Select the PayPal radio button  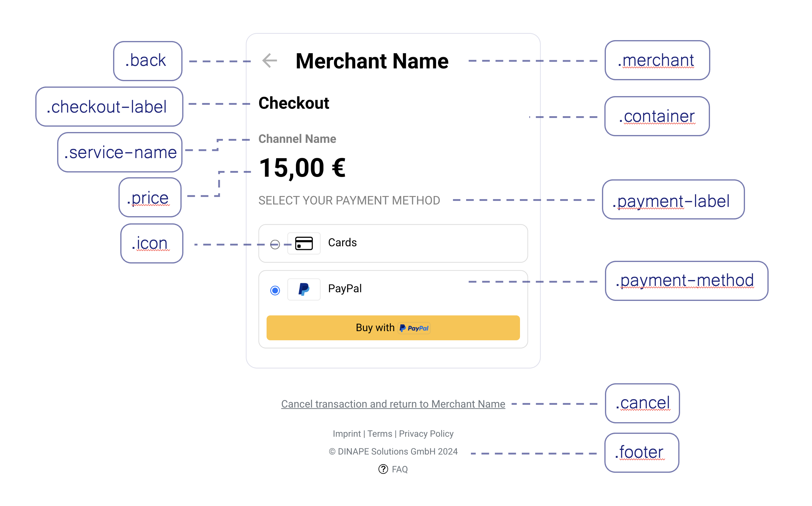275,290
